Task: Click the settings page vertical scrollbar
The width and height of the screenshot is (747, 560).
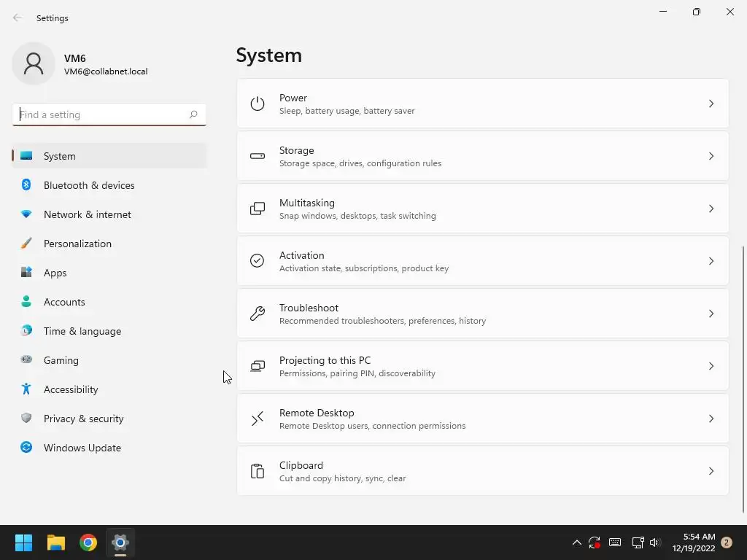Action: click(x=743, y=379)
